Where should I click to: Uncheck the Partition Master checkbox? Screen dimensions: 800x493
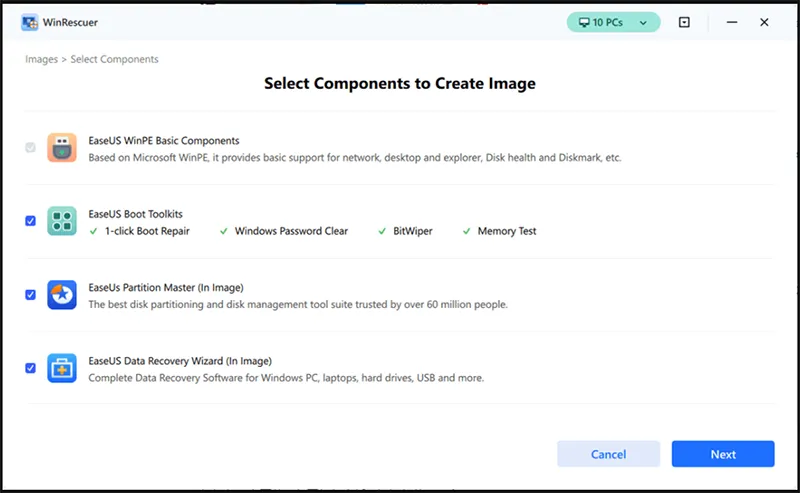(x=31, y=294)
